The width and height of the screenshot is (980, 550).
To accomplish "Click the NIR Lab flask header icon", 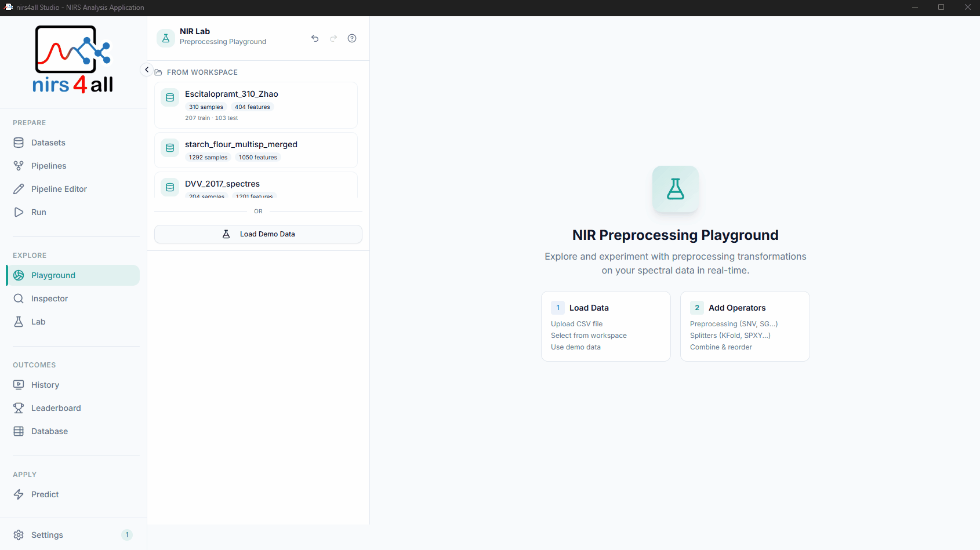I will (x=166, y=38).
